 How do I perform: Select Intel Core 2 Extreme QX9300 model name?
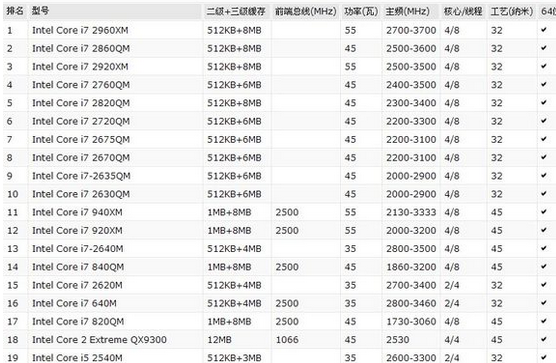tap(99, 340)
